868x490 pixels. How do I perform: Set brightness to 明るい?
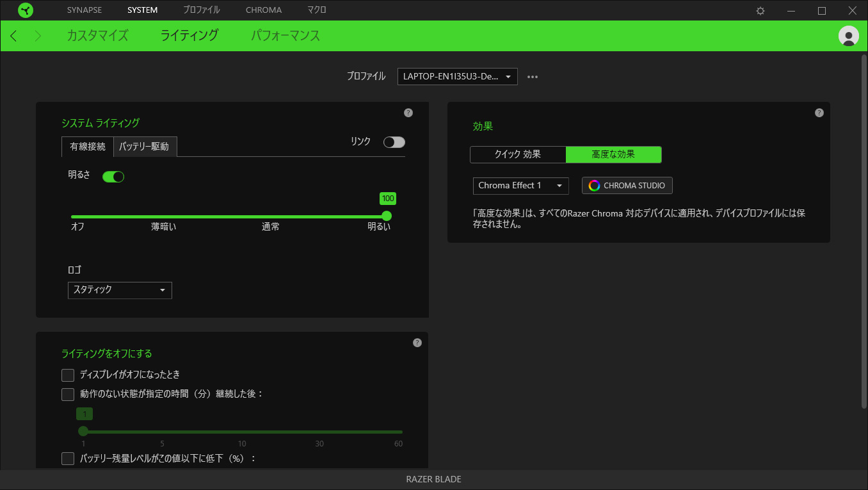pyautogui.click(x=379, y=227)
